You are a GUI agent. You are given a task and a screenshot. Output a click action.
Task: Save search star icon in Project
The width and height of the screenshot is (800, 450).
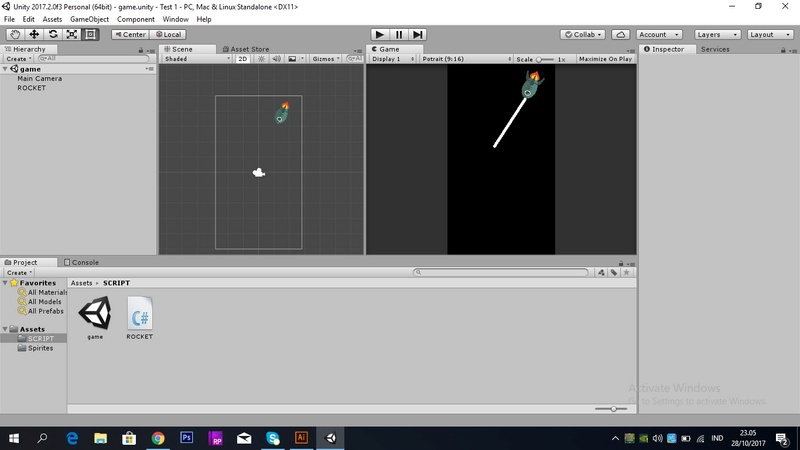pos(627,272)
